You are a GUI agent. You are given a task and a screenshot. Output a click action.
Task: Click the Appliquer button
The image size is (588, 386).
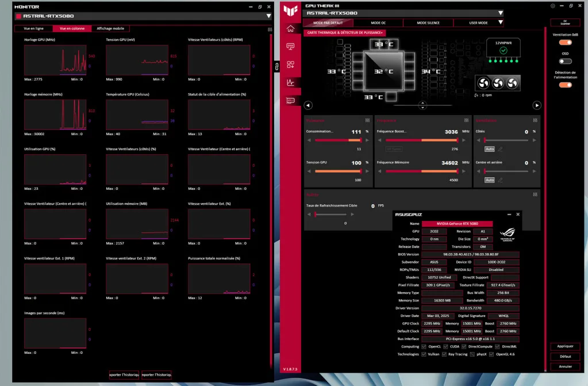point(565,346)
